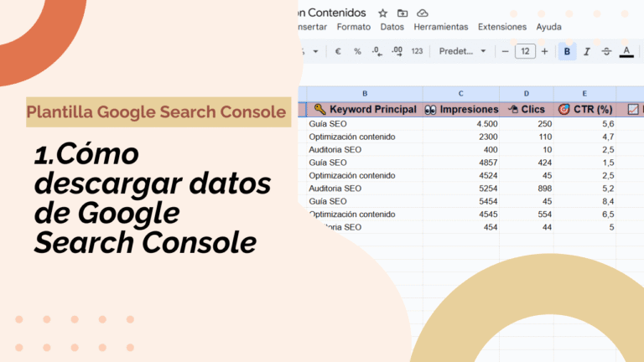Screen dimensions: 644x362
Task: Click the move to folder icon
Action: coord(402,13)
